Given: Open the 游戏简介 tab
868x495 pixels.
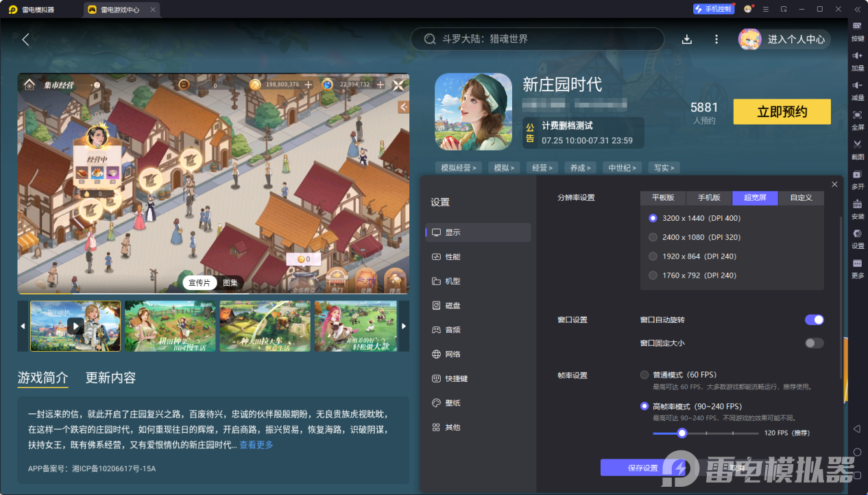Looking at the screenshot, I should coord(43,378).
